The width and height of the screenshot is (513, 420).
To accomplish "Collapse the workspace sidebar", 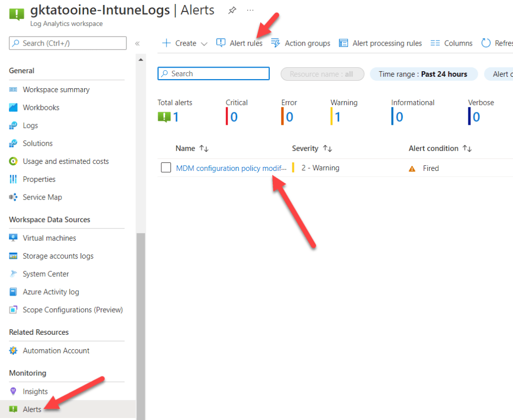I will 137,43.
